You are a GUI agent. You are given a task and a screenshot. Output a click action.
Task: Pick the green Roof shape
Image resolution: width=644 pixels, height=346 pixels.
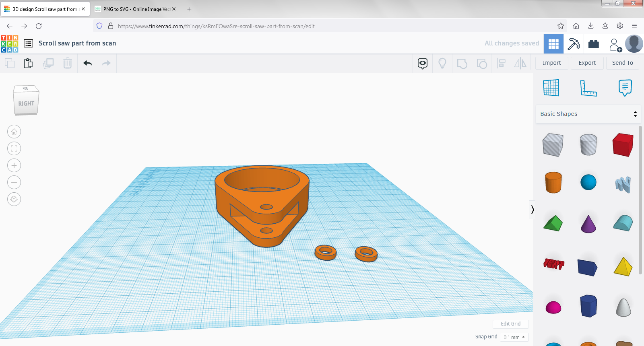coord(553,223)
